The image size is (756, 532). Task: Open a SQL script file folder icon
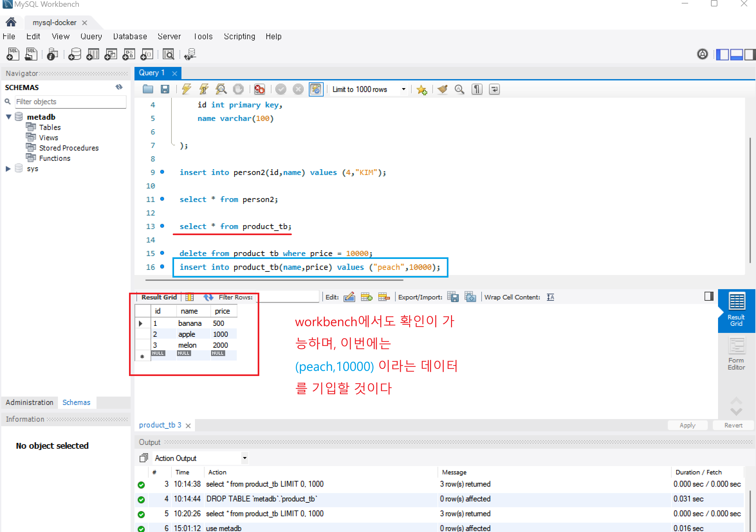coord(148,89)
